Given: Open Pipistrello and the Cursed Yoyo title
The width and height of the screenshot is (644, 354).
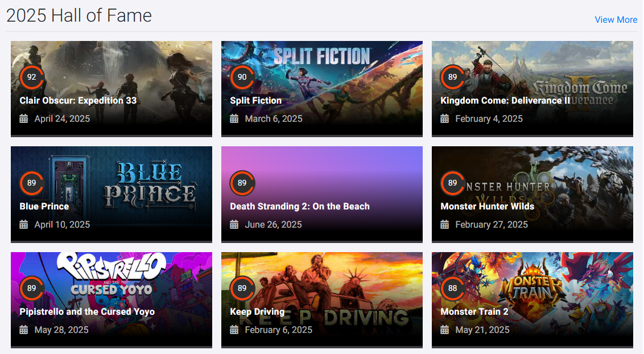Looking at the screenshot, I should [x=87, y=312].
